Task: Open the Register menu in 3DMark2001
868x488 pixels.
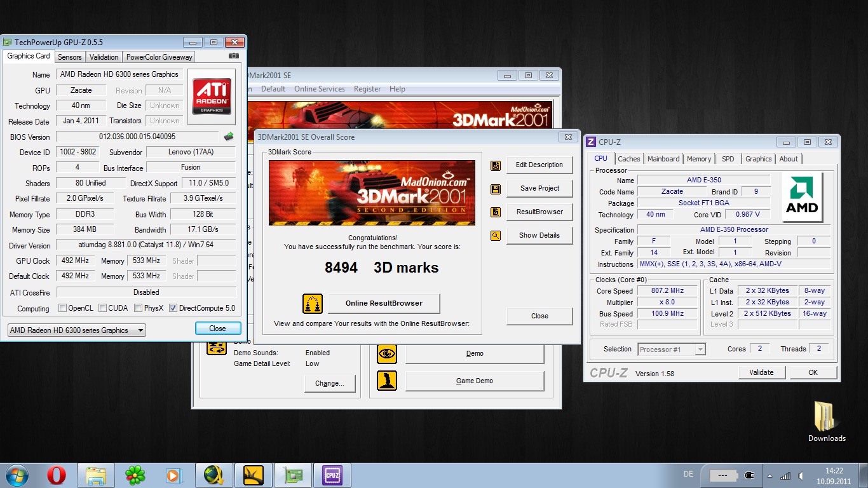Action: click(x=367, y=89)
